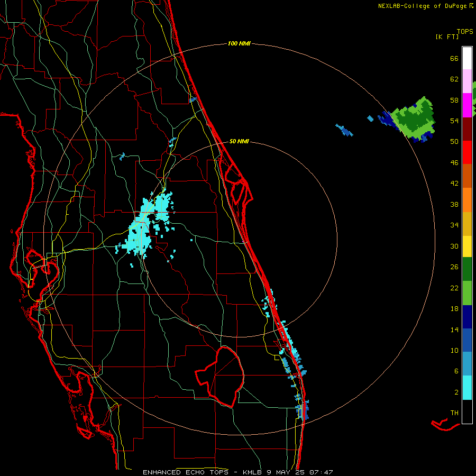
Task: Click the '07:47' timestamp in caption
Action: click(x=321, y=472)
